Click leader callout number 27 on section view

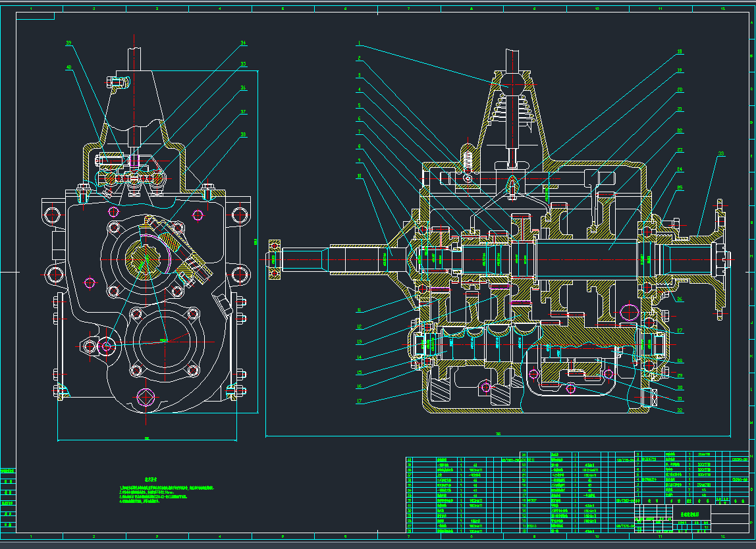pyautogui.click(x=680, y=330)
